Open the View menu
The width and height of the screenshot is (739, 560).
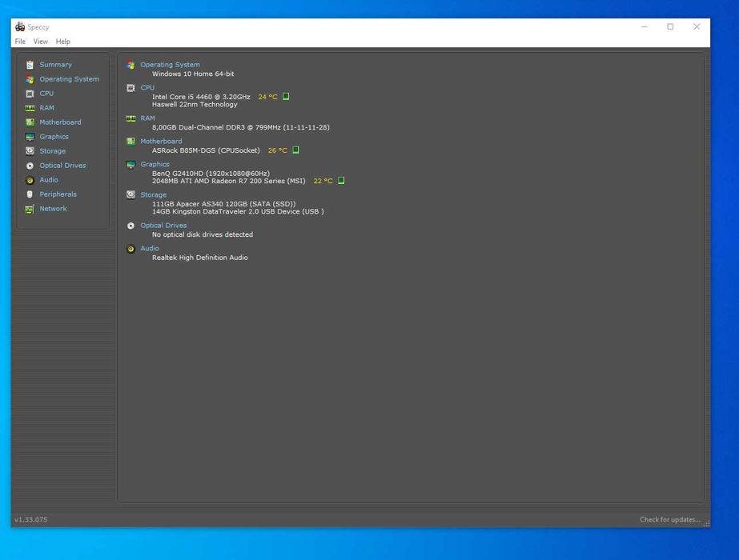(41, 42)
